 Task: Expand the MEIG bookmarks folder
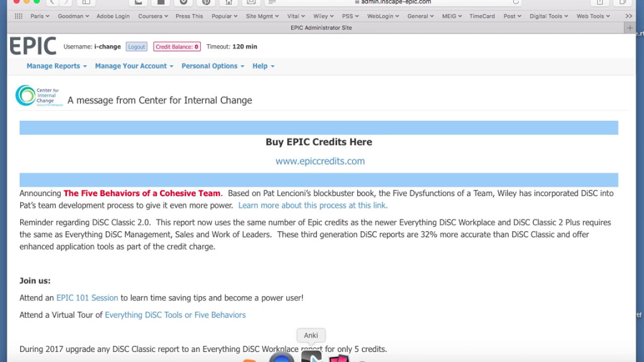point(452,16)
